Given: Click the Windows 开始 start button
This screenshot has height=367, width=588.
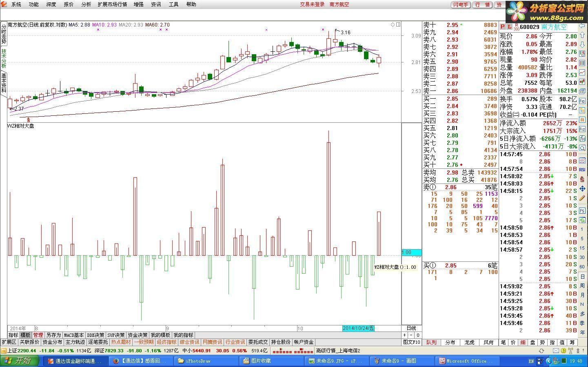Looking at the screenshot, I should (20, 360).
